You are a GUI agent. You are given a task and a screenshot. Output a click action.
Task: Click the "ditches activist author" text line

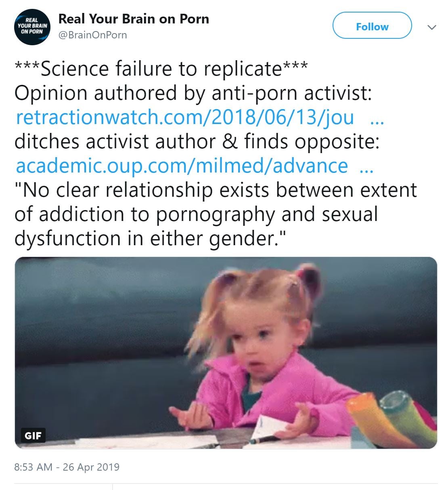coord(197,141)
